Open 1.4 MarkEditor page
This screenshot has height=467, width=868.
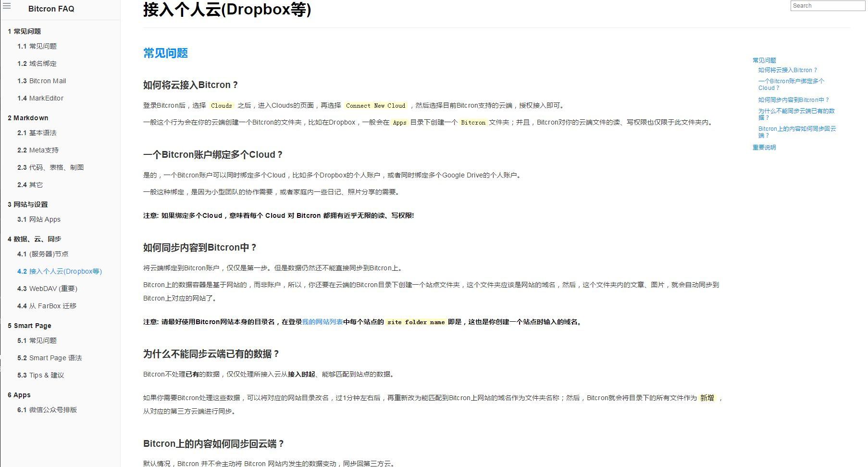(x=40, y=98)
